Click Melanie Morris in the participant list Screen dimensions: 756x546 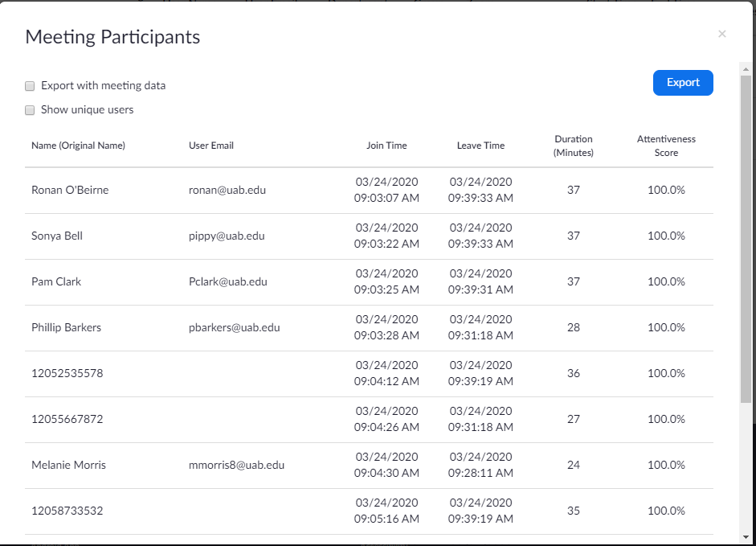pos(68,466)
